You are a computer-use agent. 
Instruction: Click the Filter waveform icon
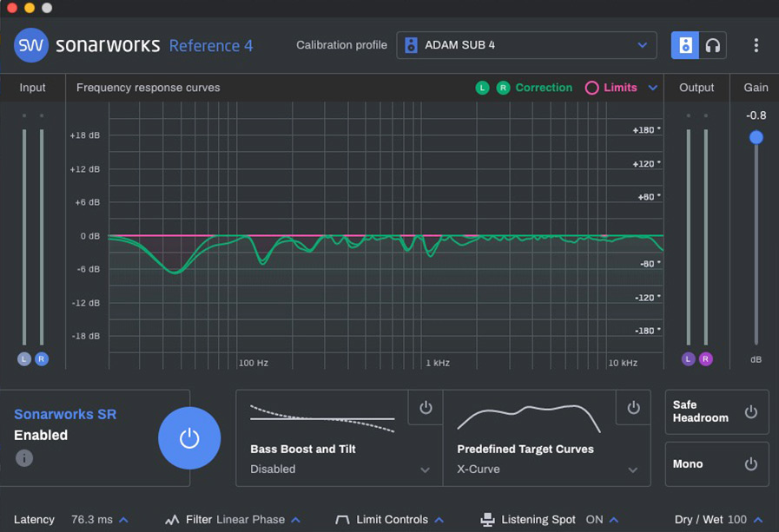pos(172,520)
